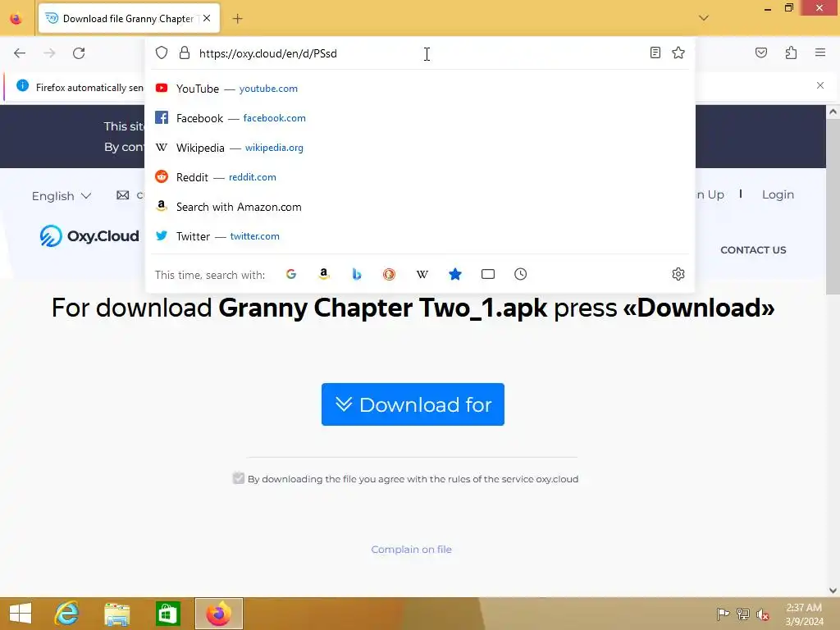Viewport: 840px width, 630px height.
Task: Click the muted volume tray icon
Action: pos(763,614)
